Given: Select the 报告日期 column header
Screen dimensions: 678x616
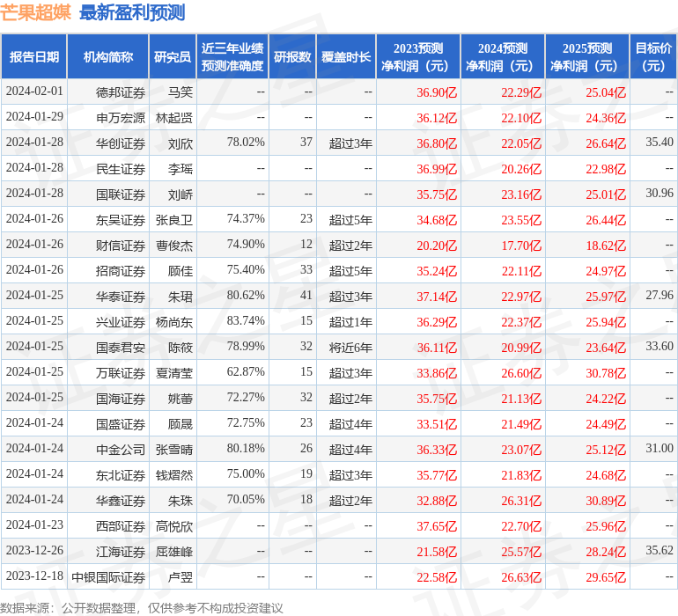Looking at the screenshot, I should tap(34, 57).
